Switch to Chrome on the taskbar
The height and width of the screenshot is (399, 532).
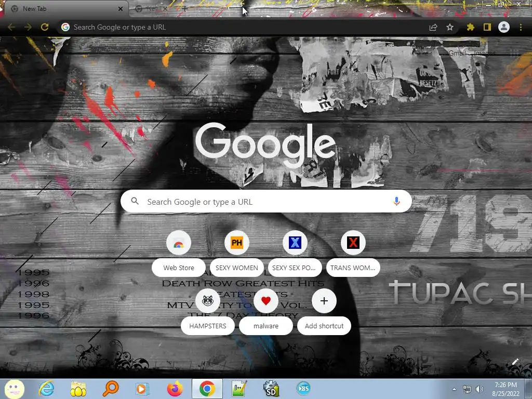[x=207, y=389]
